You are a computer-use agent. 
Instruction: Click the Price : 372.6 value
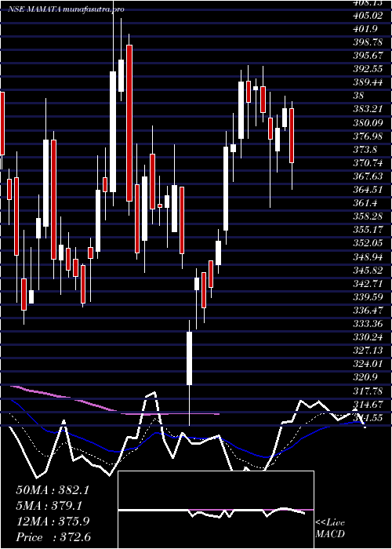[53, 537]
